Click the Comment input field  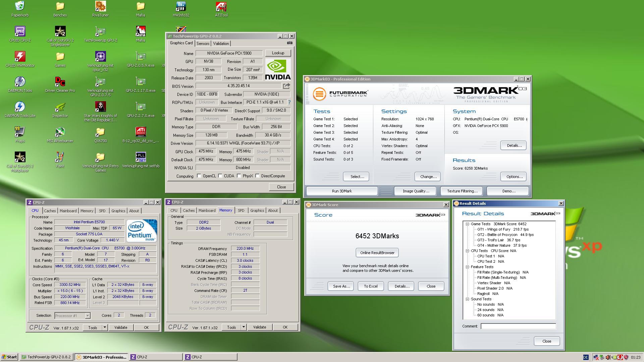pyautogui.click(x=518, y=326)
